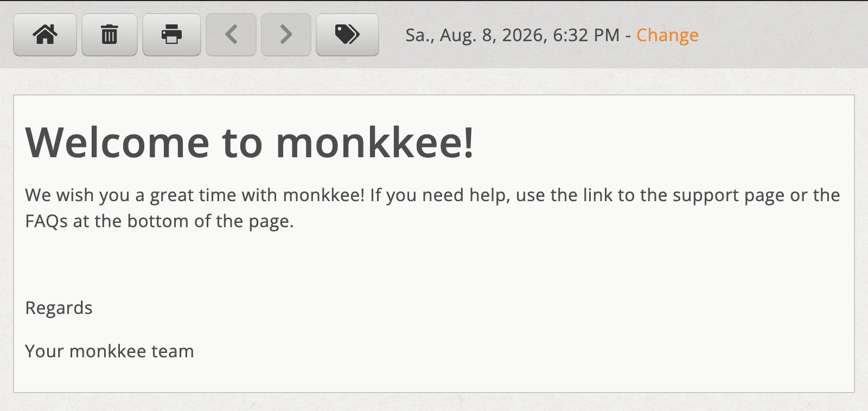The width and height of the screenshot is (868, 411).
Task: Print the entry using the printer icon
Action: [x=171, y=35]
